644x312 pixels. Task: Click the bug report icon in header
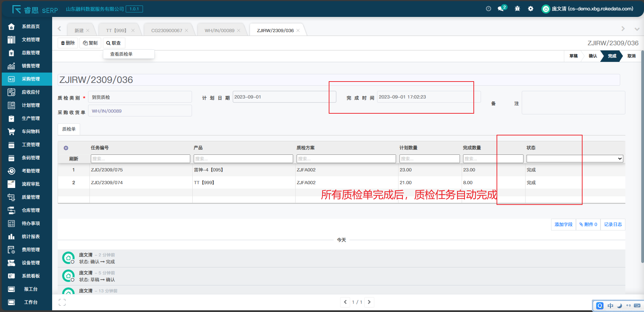click(x=517, y=9)
